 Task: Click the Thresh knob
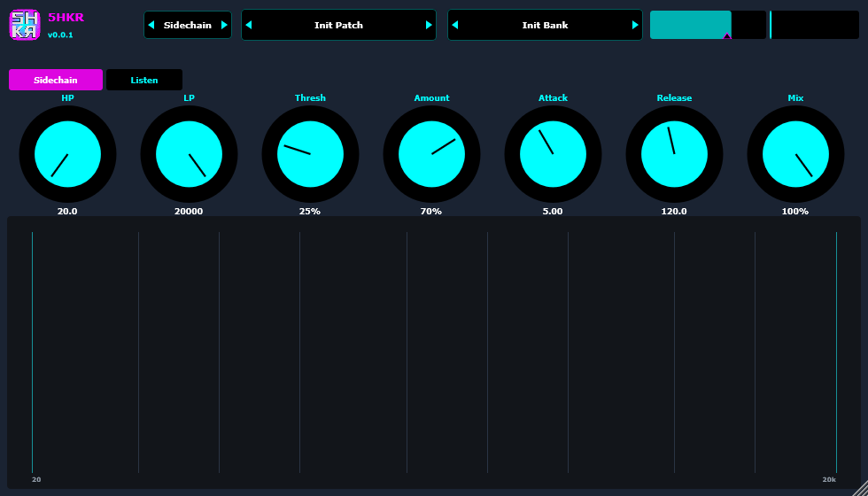310,154
